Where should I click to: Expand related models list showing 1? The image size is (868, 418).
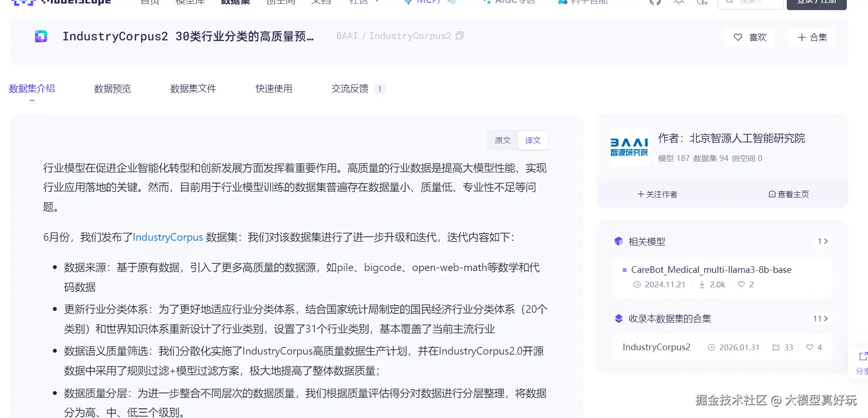pyautogui.click(x=823, y=241)
